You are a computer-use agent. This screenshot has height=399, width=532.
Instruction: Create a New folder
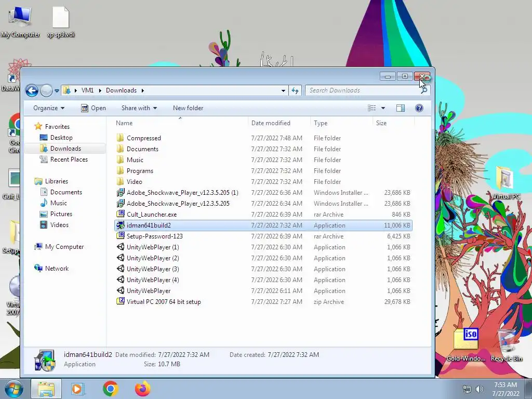pyautogui.click(x=188, y=108)
